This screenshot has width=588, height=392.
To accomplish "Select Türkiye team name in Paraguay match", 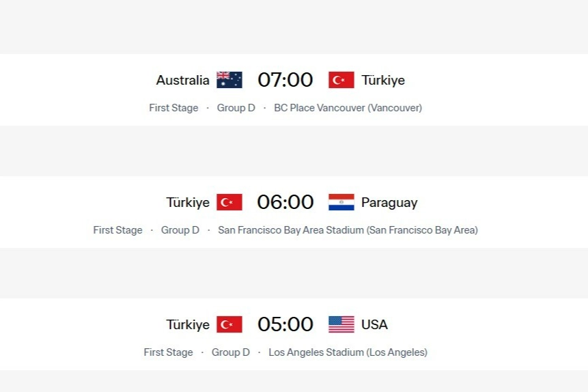I will (188, 202).
